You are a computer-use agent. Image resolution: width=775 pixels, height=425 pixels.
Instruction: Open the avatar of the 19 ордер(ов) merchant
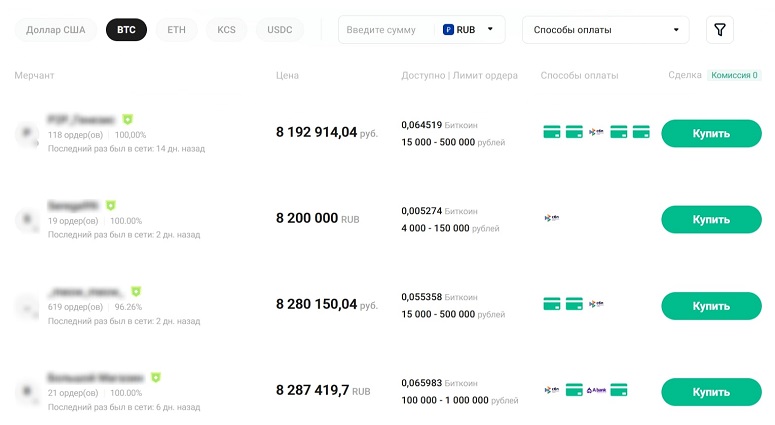[x=27, y=219]
